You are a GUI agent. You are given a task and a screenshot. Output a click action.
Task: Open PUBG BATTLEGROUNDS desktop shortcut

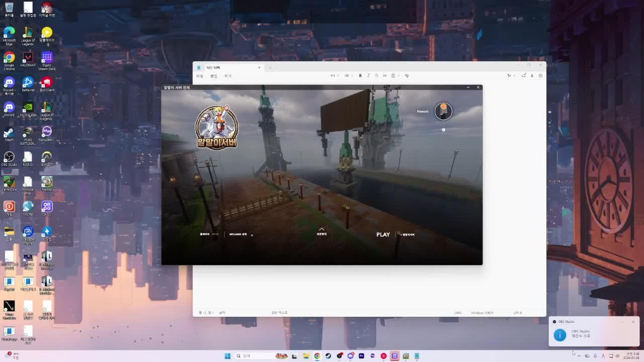coord(28,136)
